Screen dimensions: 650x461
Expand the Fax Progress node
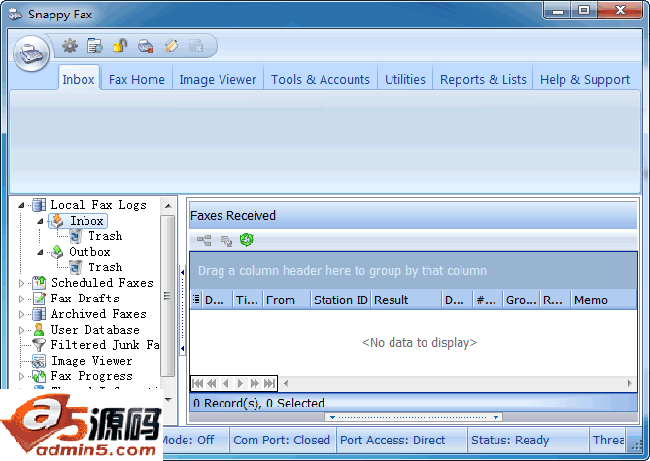point(22,376)
